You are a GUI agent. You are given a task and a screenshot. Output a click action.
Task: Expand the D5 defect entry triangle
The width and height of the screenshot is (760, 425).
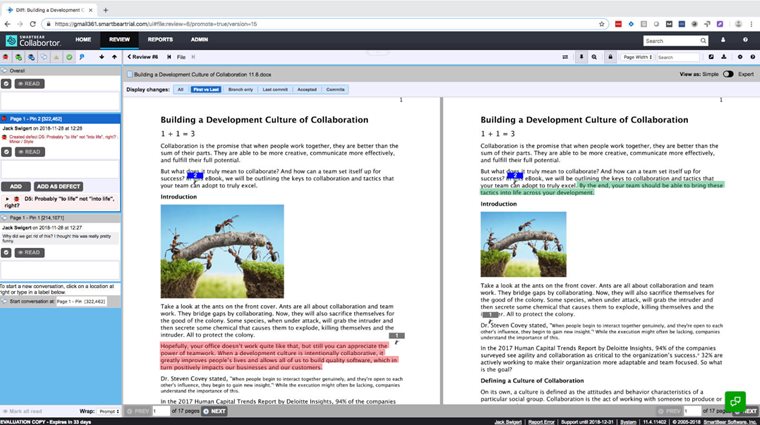(7, 199)
